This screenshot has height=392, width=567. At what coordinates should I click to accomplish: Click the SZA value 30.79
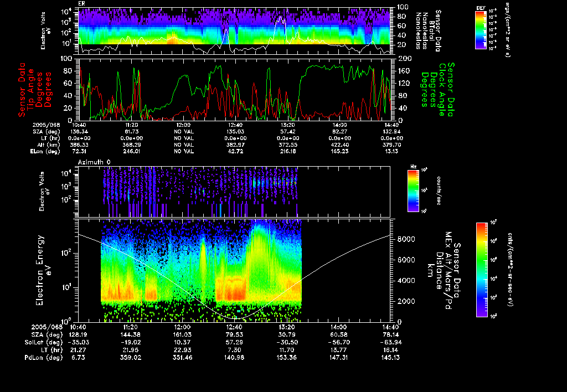[287, 335]
